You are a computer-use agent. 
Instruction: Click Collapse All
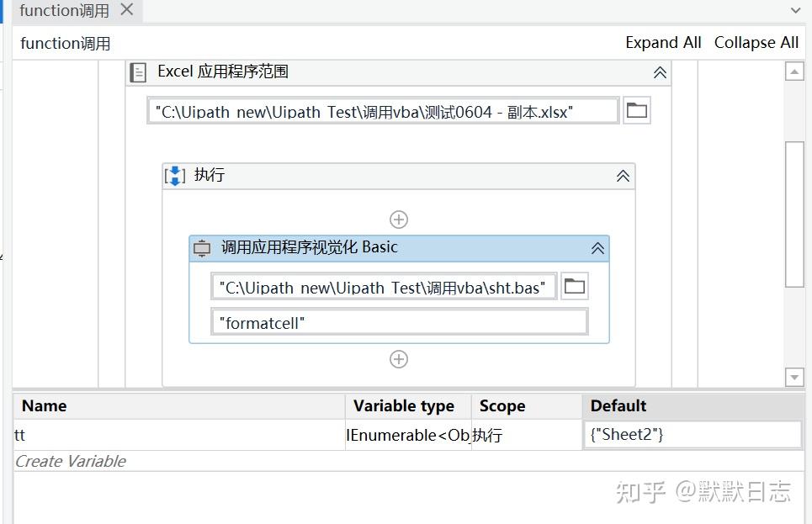pyautogui.click(x=756, y=42)
